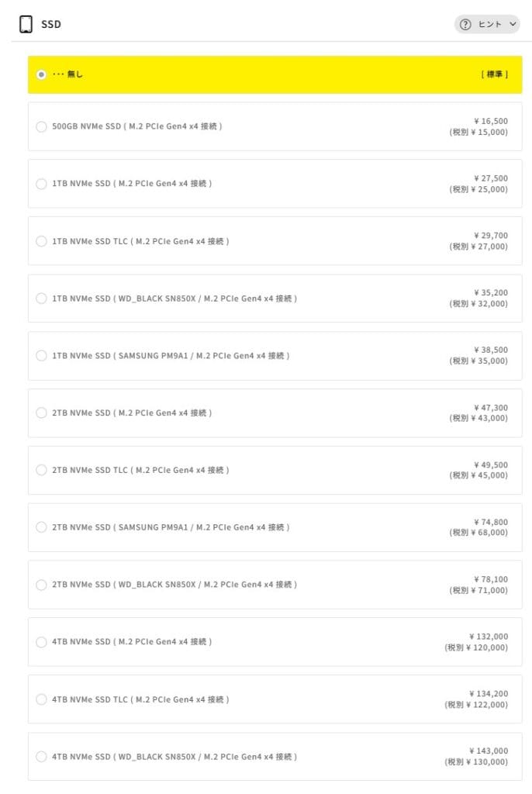
Task: Click the ¥16,500 price of 500GB SSD
Action: click(x=490, y=121)
